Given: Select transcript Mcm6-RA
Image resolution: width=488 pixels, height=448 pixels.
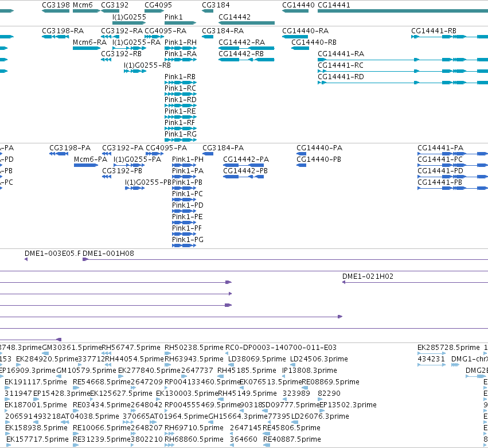Looking at the screenshot, I should pyautogui.click(x=89, y=42).
